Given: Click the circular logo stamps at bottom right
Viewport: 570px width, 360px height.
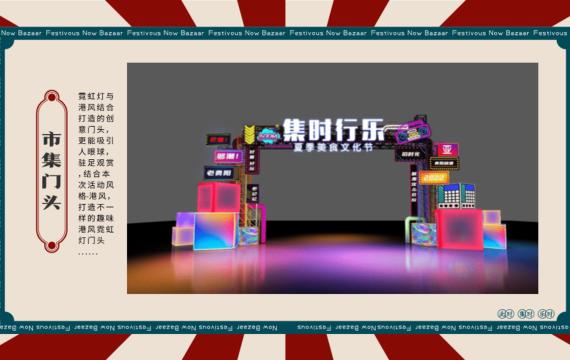Looking at the screenshot, I should (x=526, y=313).
